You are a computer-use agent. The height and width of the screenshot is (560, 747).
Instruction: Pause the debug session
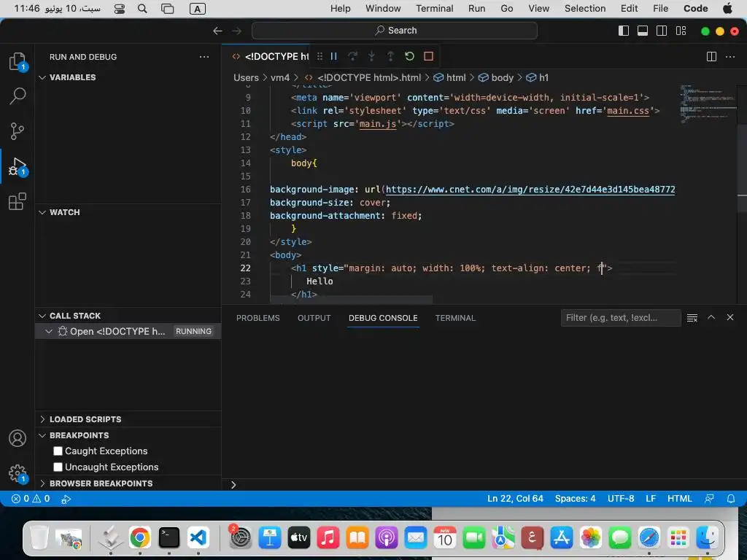click(334, 56)
